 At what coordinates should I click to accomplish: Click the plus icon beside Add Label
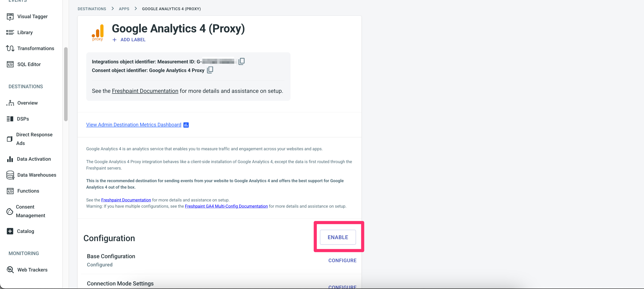tap(114, 40)
